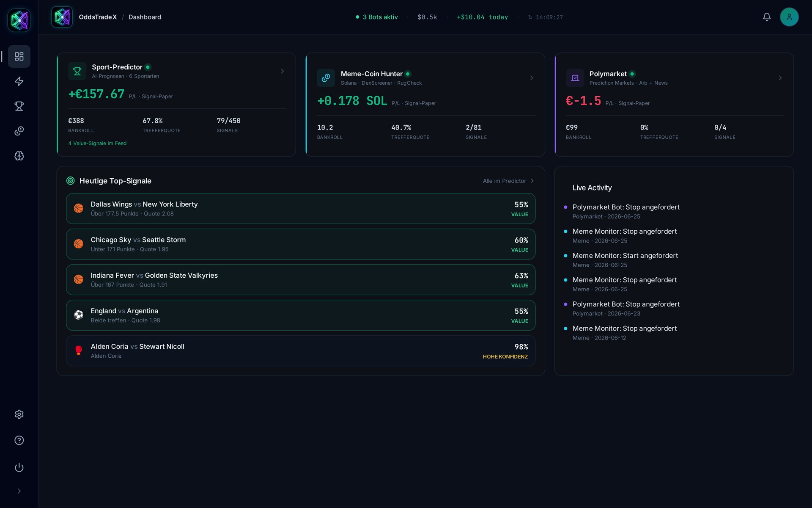Click the $0.5k balance in header
This screenshot has height=508, width=812.
click(x=427, y=17)
